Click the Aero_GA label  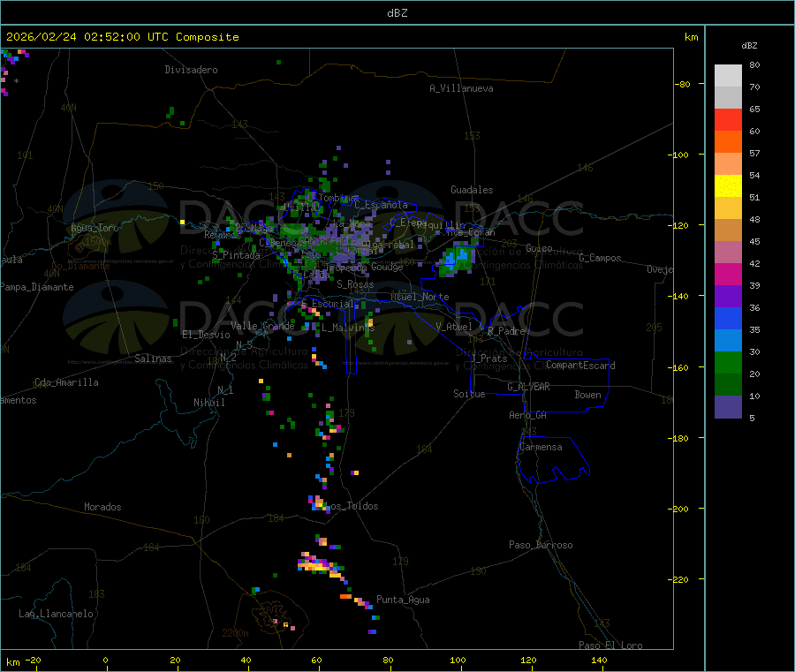pos(528,415)
